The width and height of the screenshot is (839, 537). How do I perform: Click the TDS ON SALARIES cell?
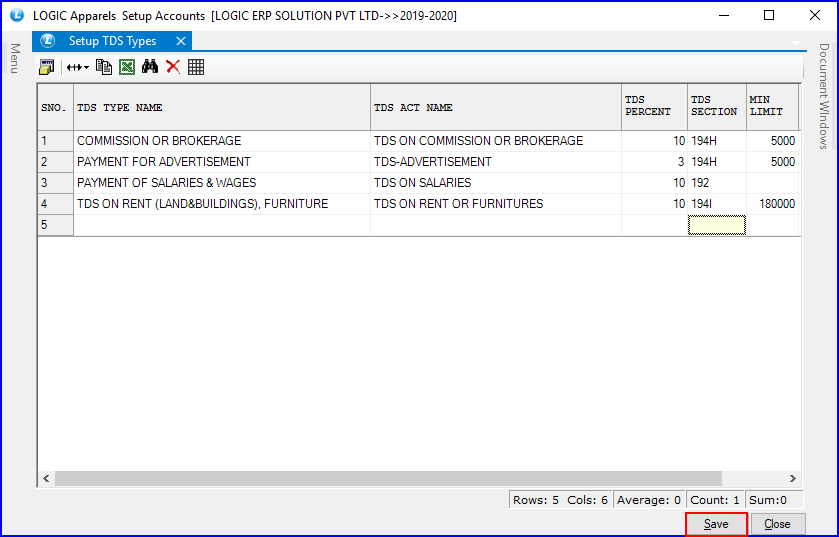click(495, 183)
